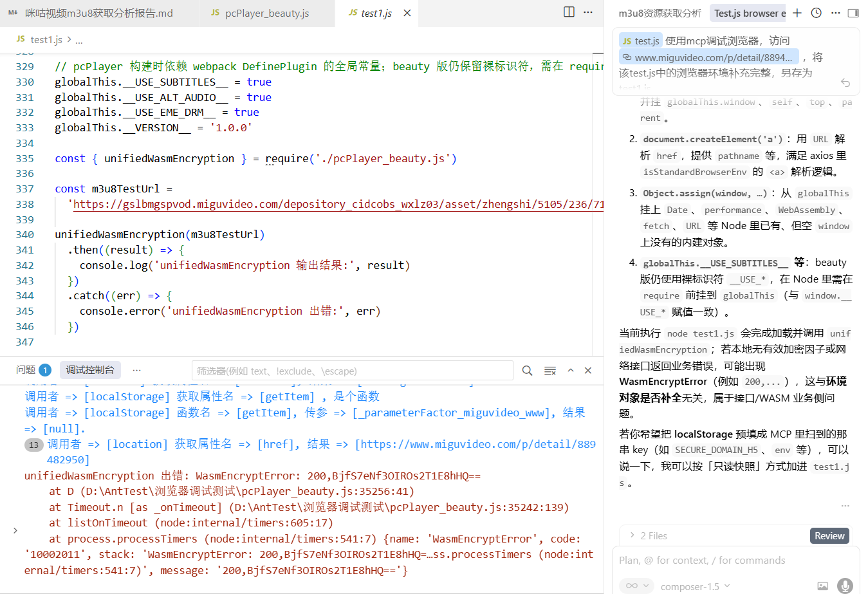The width and height of the screenshot is (868, 594).
Task: Open the panel tabs overflow menu
Action: pos(136,370)
